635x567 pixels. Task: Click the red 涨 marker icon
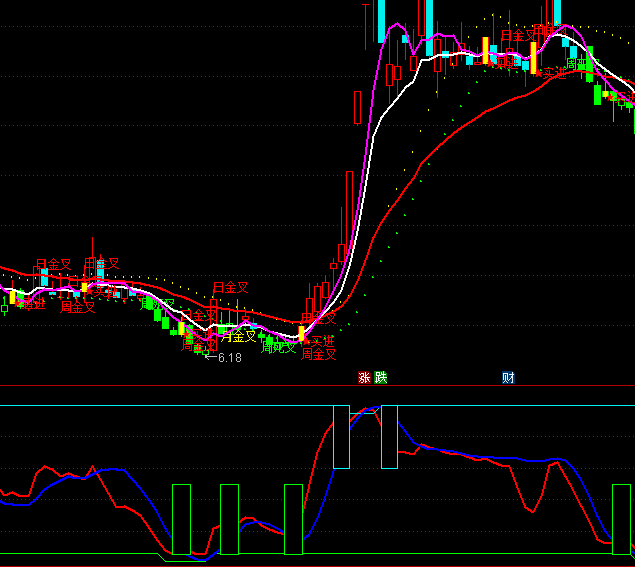(365, 378)
